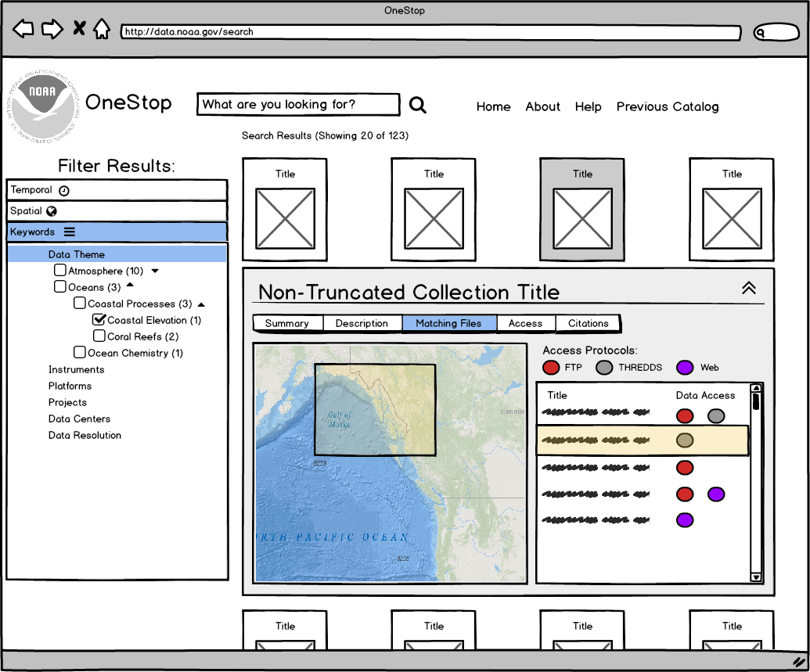Collapse the collection detail panel chevron

coord(749,288)
